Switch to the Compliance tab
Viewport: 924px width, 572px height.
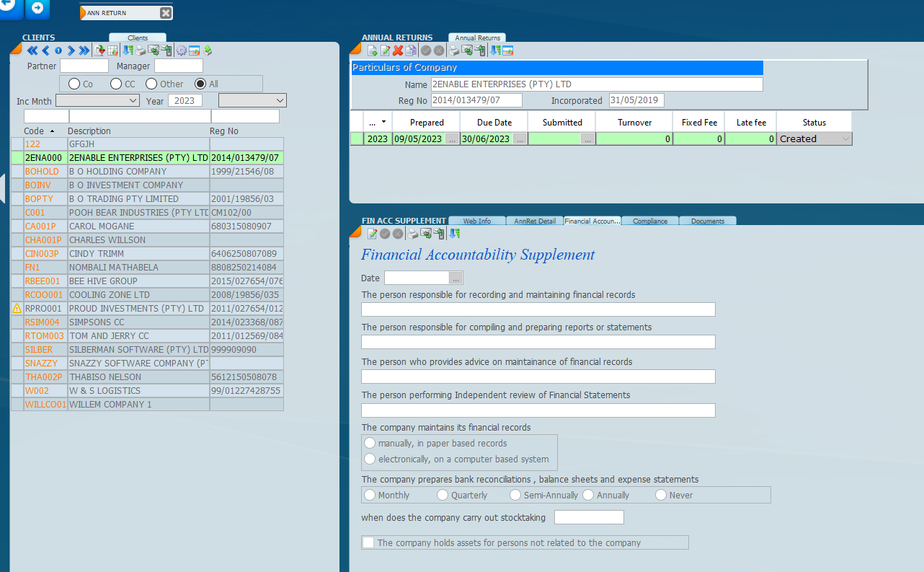649,221
